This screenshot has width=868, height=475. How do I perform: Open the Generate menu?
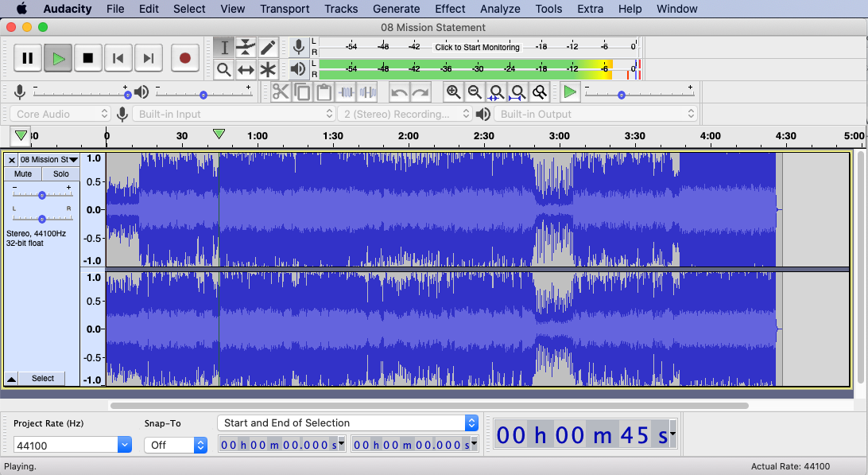click(x=396, y=9)
